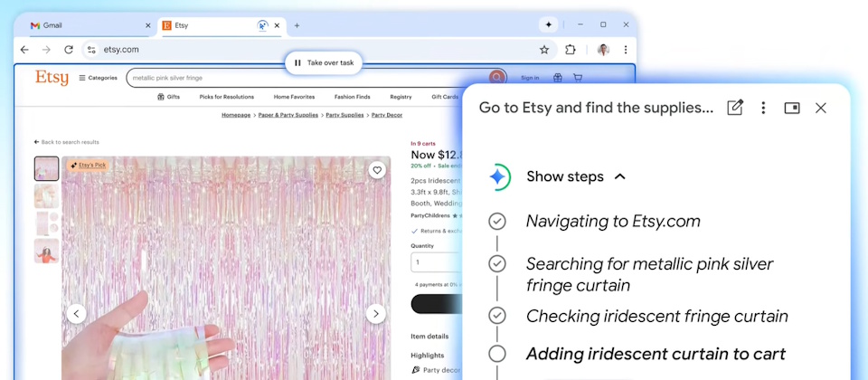
Task: Open the Etsy Categories menu
Action: 98,78
